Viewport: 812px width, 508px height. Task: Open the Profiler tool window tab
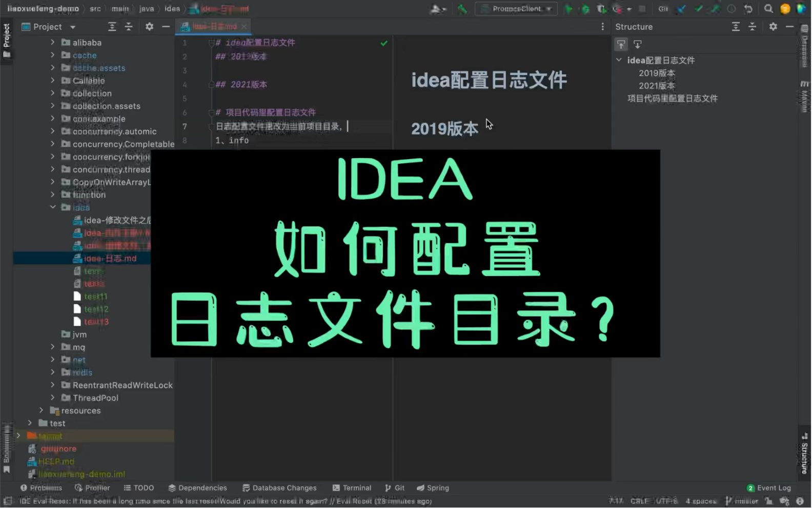point(92,488)
